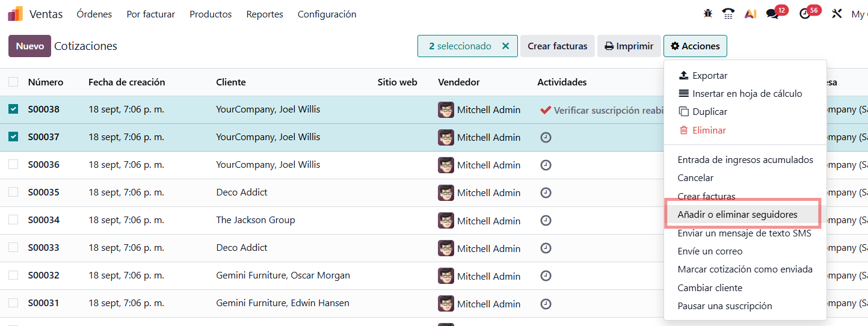868x326 pixels.
Task: Expand the Órdenes menu
Action: [94, 14]
